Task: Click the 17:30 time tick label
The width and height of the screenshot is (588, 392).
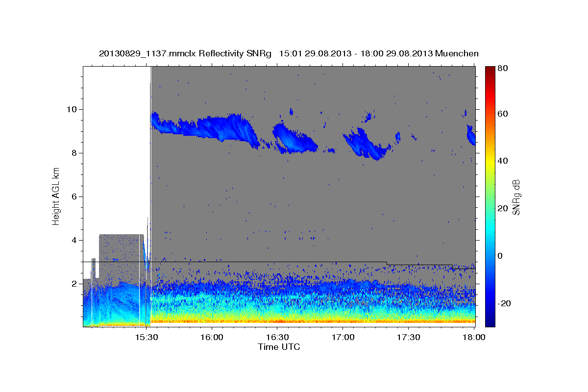Action: click(x=409, y=337)
